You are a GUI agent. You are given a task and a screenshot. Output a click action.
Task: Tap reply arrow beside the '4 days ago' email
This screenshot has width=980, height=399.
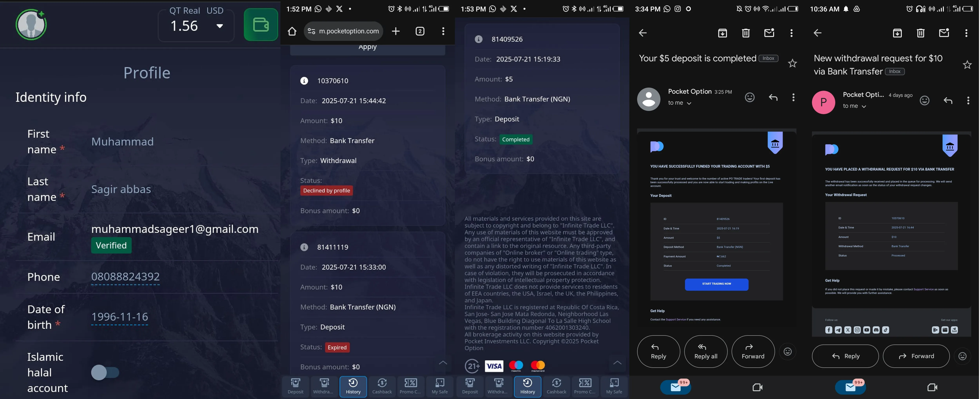948,100
